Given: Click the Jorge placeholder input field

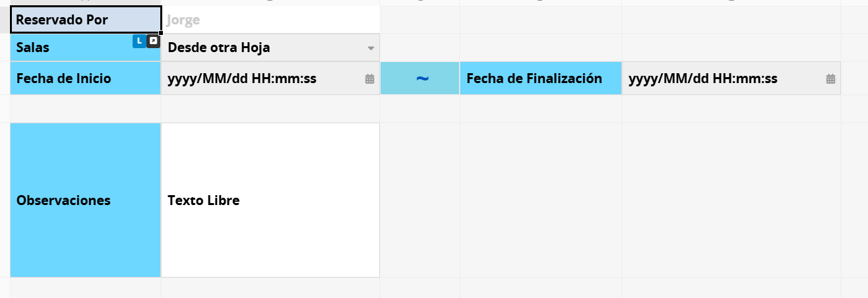Looking at the screenshot, I should point(270,20).
